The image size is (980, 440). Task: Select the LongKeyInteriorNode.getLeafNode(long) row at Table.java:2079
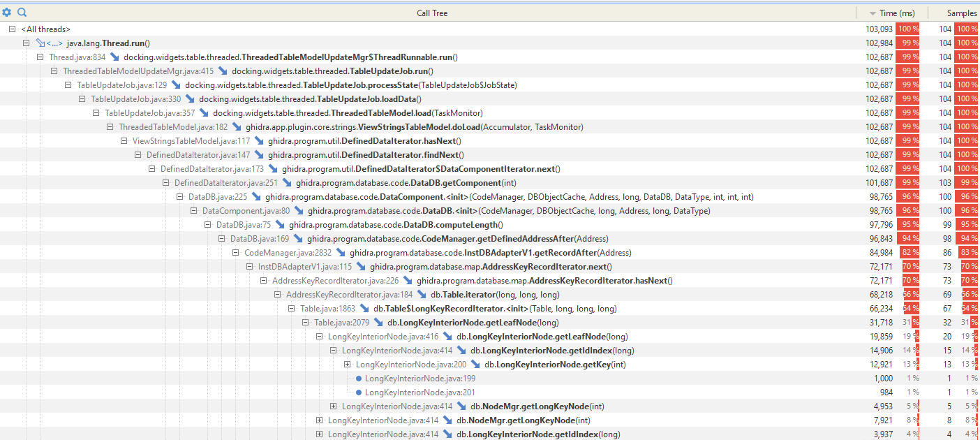point(489,323)
